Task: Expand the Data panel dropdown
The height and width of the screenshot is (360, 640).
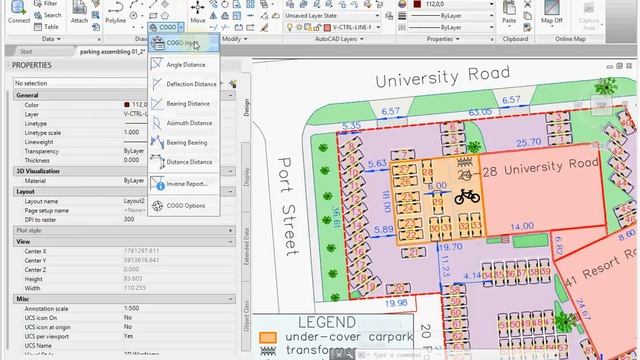Action: 51,39
